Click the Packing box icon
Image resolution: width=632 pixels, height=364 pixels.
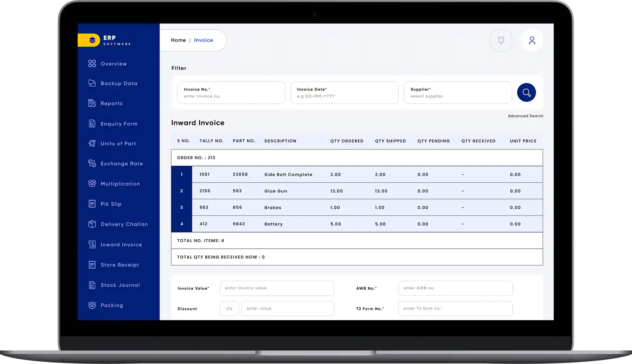point(92,305)
